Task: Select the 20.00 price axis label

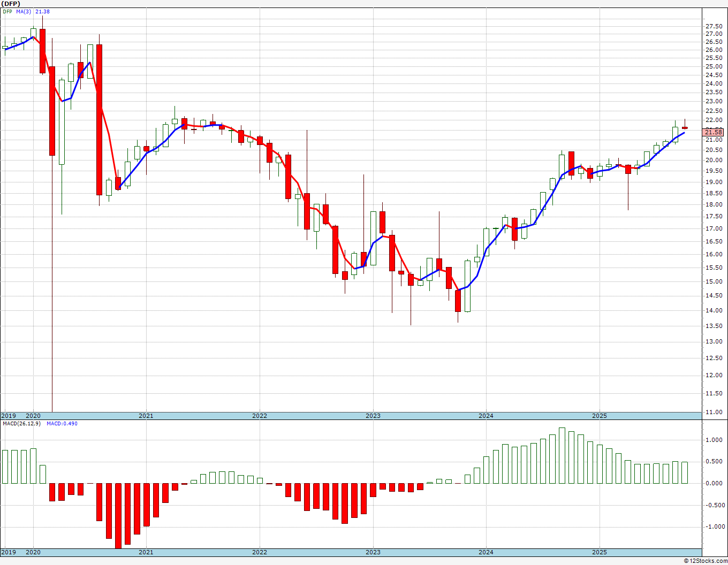Action: pos(714,160)
